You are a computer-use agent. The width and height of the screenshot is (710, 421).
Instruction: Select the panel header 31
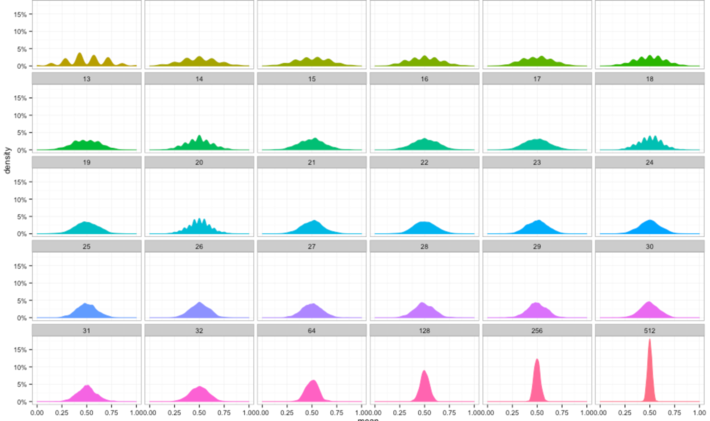coord(86,330)
